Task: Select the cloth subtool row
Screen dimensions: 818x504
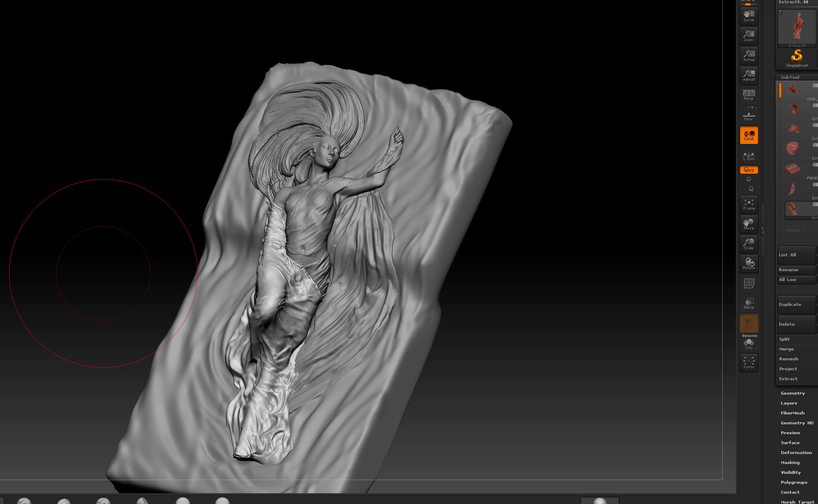Action: (x=801, y=91)
